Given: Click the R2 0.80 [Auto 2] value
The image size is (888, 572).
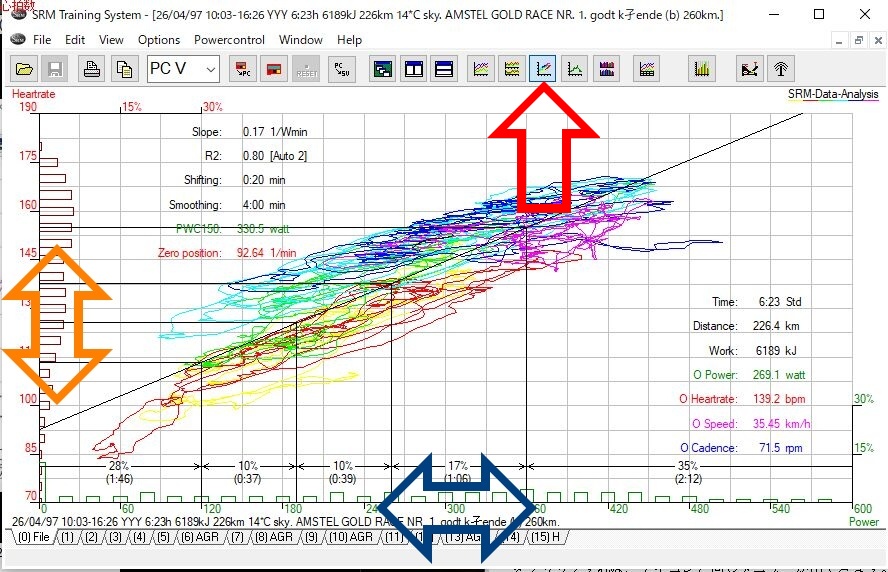Looking at the screenshot, I should coord(275,156).
